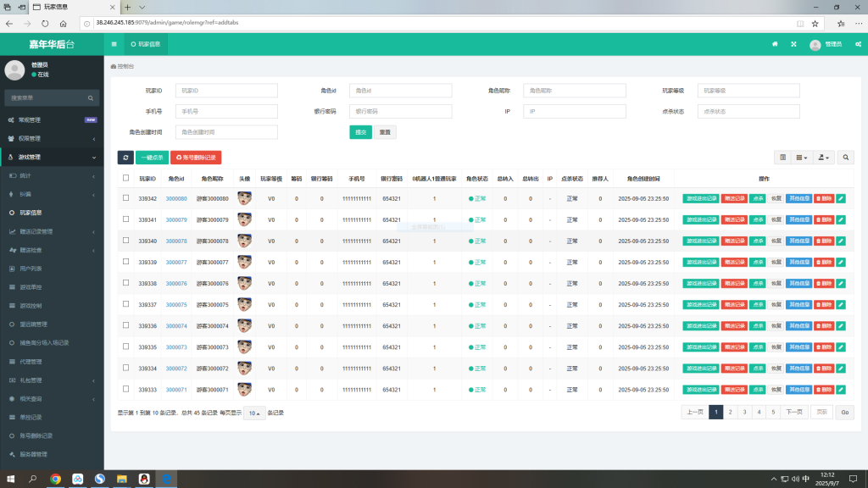This screenshot has width=868, height=488.
Task: Open the columns visibility dropdown
Action: (801, 158)
